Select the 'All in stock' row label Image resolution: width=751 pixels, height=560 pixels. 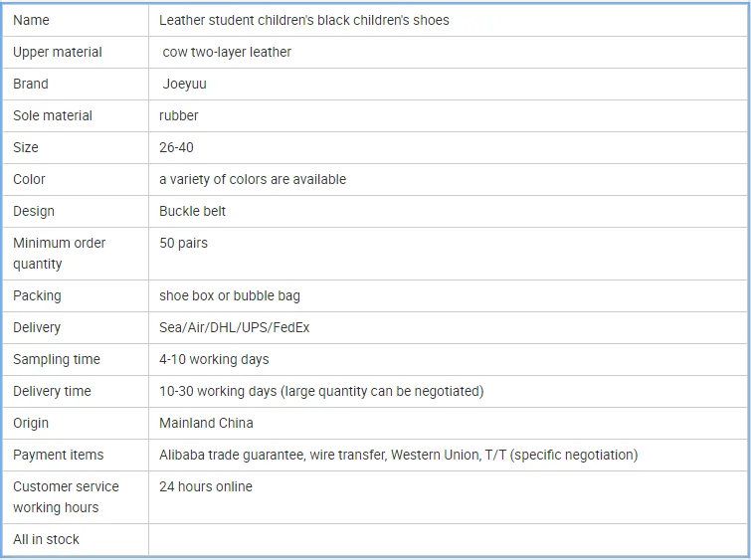(46, 539)
